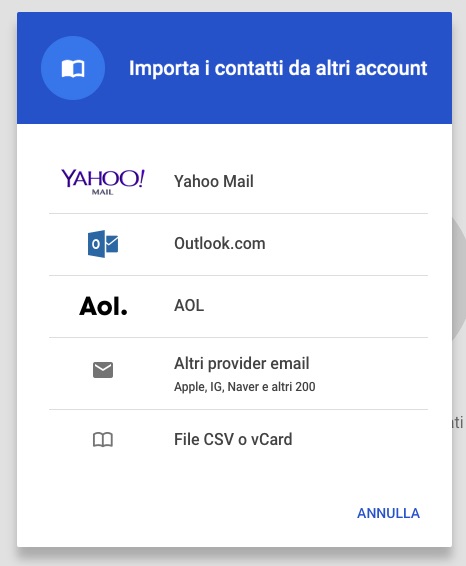Click the Yahoo! Mail logo

tap(103, 182)
